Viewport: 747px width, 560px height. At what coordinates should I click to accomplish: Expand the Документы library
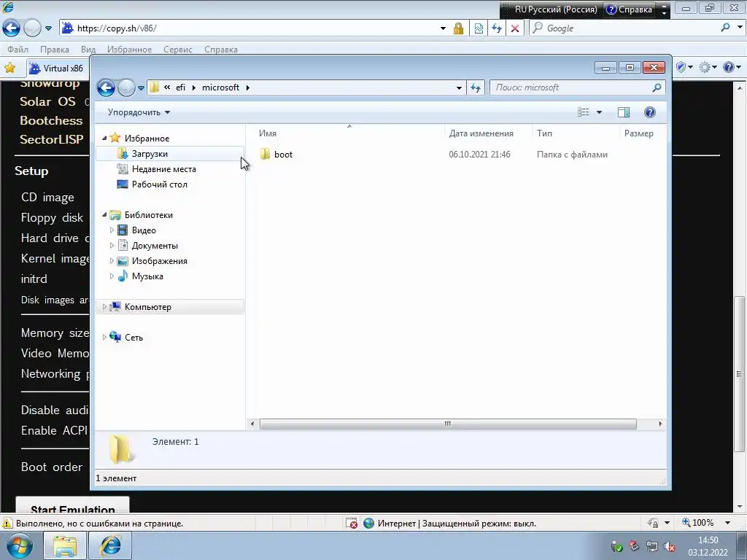coord(112,246)
